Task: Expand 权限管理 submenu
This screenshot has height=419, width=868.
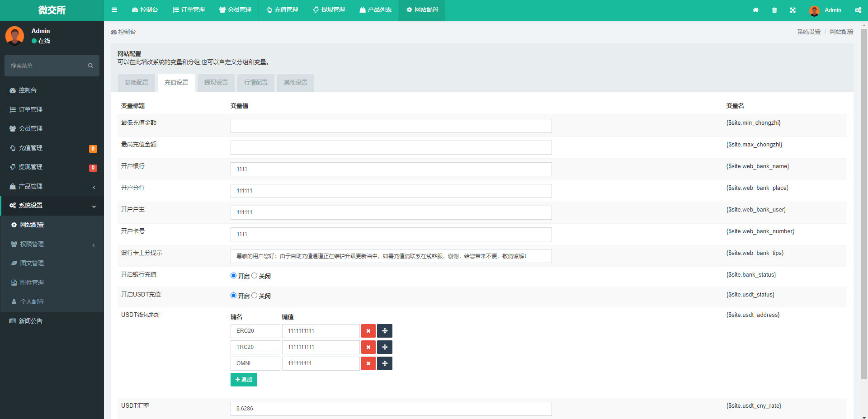Action: [x=52, y=244]
